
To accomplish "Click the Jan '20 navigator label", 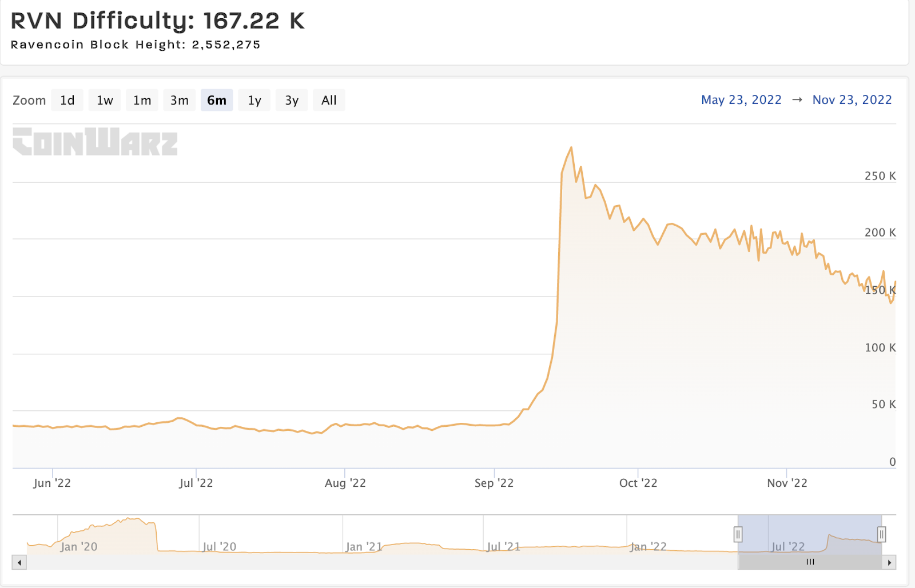I will tap(79, 547).
